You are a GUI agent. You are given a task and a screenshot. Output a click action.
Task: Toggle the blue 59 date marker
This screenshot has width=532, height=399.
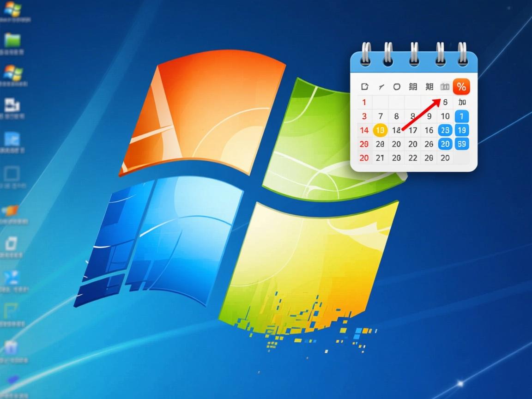(x=460, y=144)
